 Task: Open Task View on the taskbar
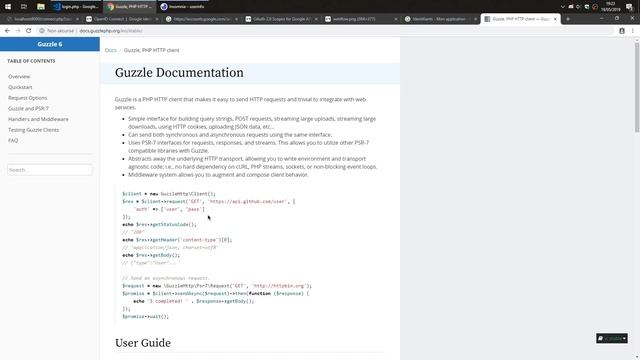[x=24, y=7]
